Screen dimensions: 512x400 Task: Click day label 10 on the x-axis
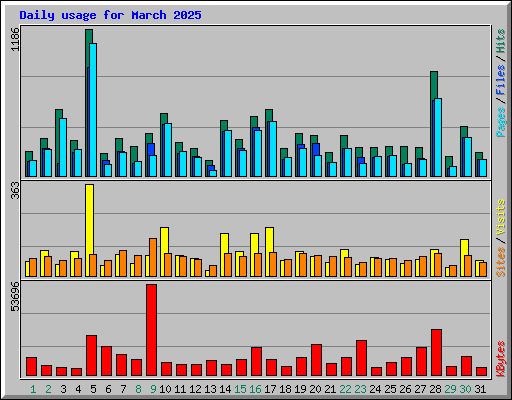[x=165, y=389]
